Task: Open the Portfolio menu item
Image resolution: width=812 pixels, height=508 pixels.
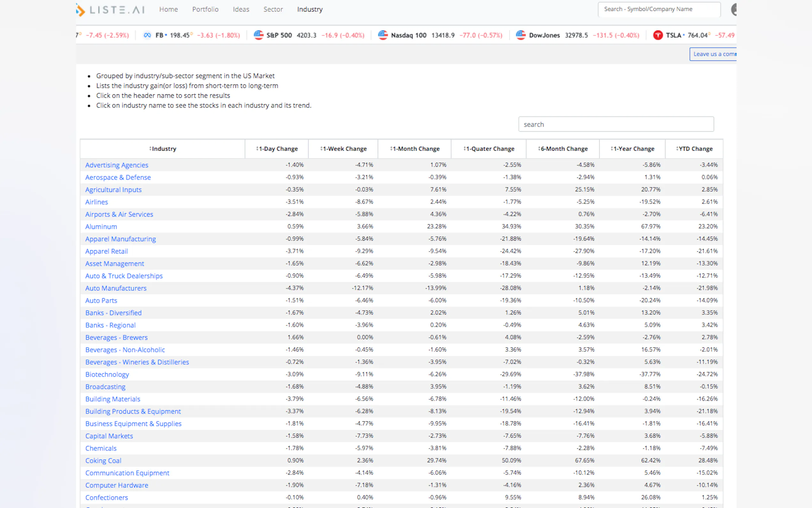Action: tap(205, 9)
